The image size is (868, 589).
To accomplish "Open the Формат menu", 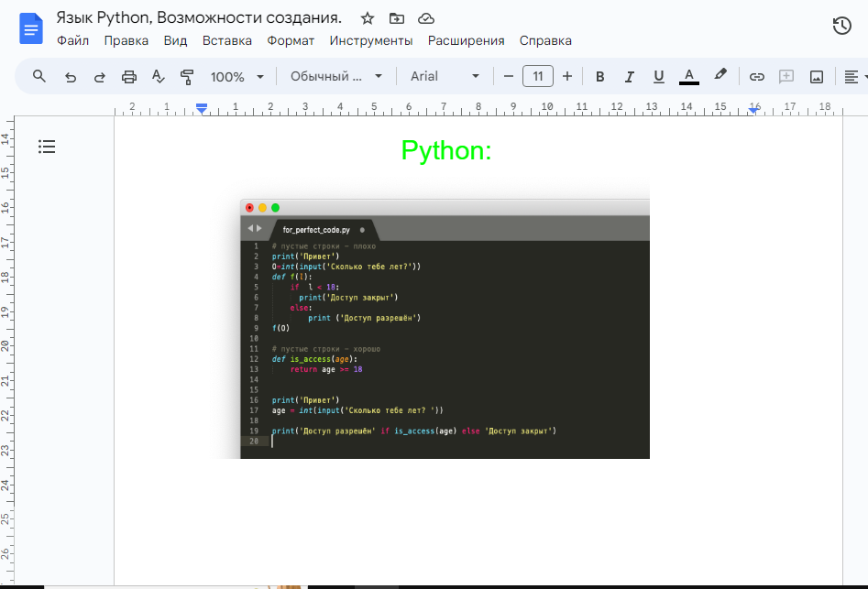I will pos(291,41).
